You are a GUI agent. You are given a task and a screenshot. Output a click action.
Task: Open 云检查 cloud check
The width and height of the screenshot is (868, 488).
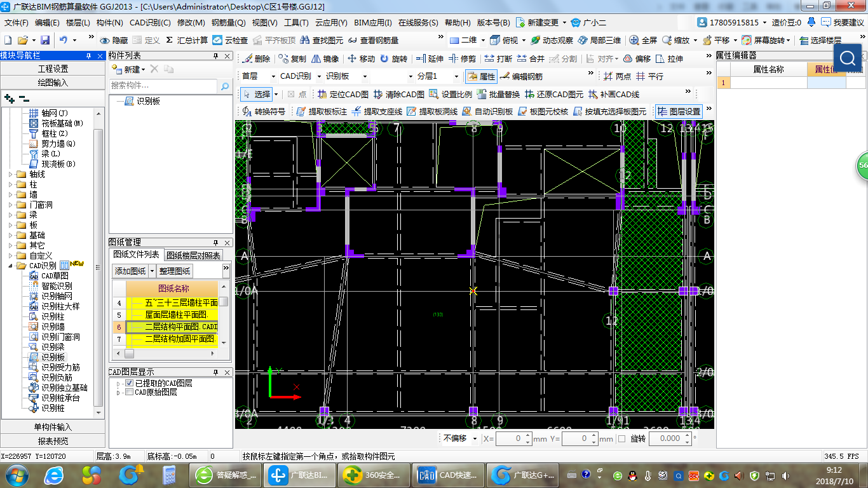coord(230,40)
